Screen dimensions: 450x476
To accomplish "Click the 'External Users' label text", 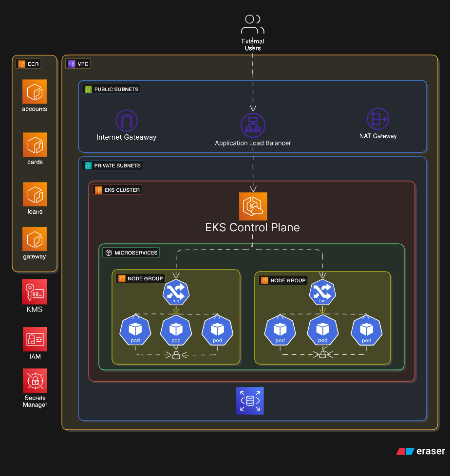I will [x=253, y=45].
